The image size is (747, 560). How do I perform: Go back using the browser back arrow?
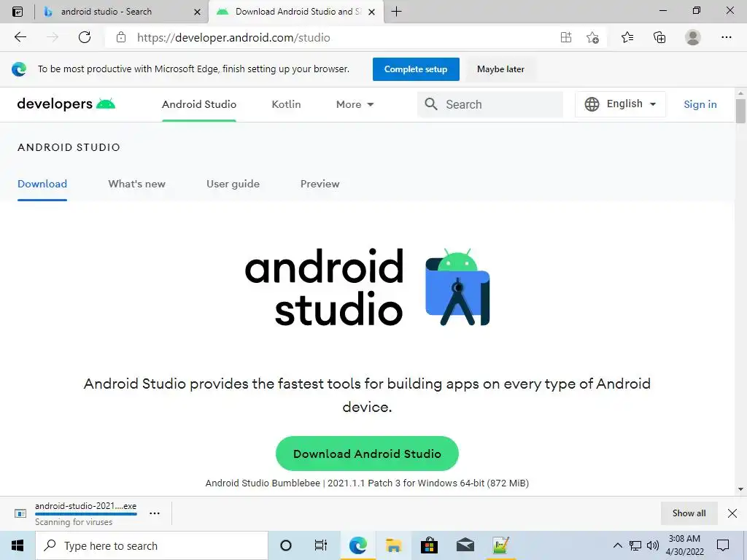tap(20, 37)
